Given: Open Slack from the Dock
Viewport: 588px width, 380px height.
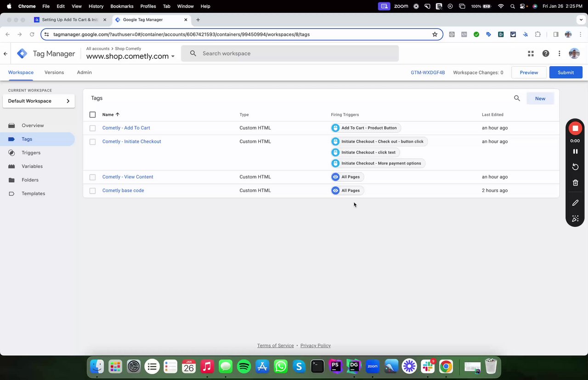Looking at the screenshot, I should (x=427, y=366).
